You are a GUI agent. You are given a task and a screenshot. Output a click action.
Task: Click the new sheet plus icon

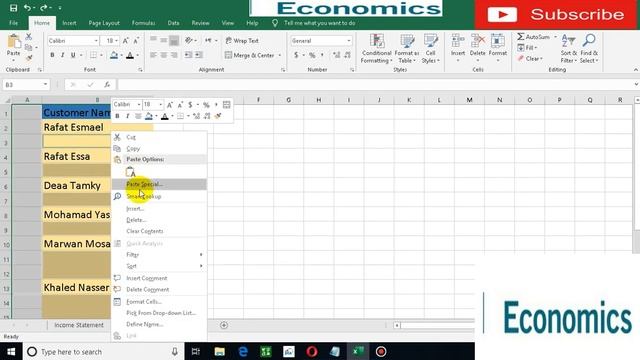[x=224, y=325]
